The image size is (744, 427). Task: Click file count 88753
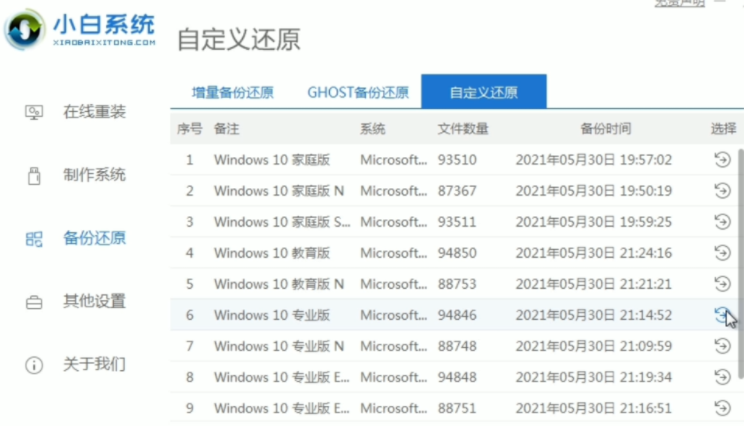(457, 284)
